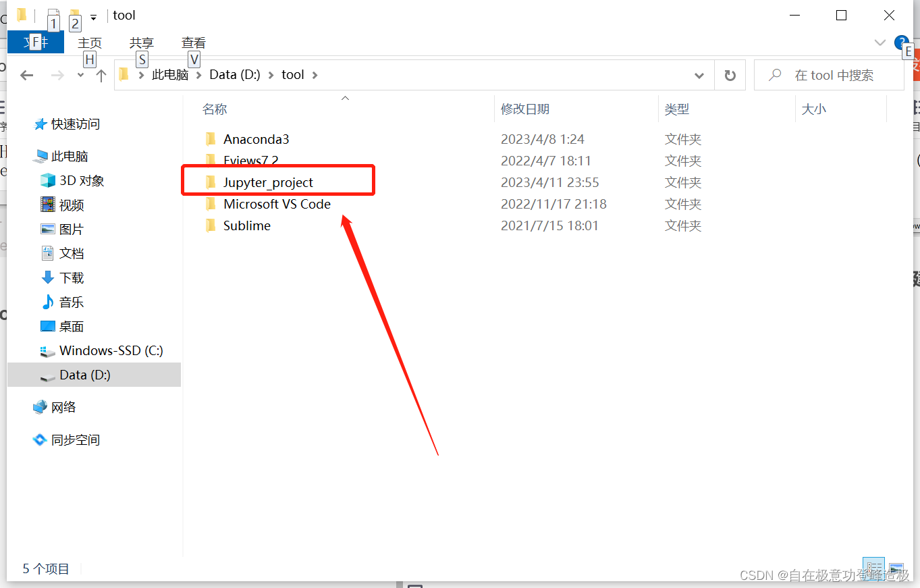Image resolution: width=920 pixels, height=588 pixels.
Task: Go forward with the forward arrow
Action: coord(58,75)
